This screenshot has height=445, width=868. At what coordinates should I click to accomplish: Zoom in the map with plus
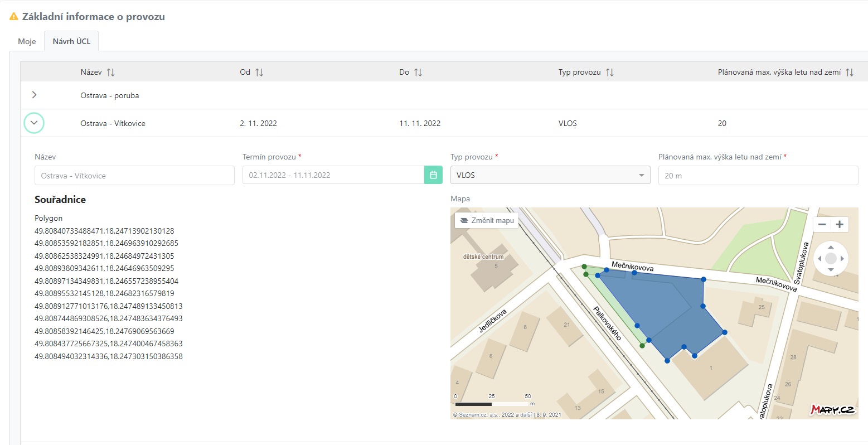840,224
